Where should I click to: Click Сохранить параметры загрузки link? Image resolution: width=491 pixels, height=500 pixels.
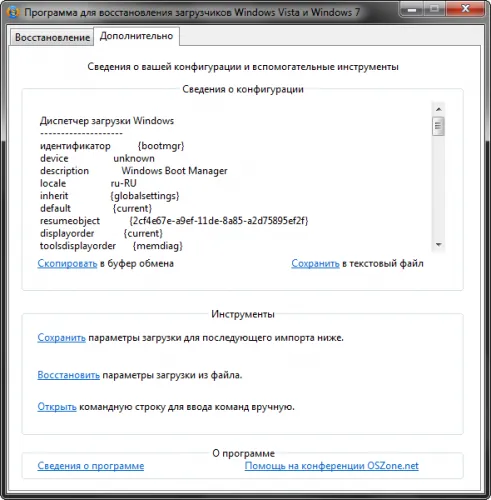tap(61, 338)
